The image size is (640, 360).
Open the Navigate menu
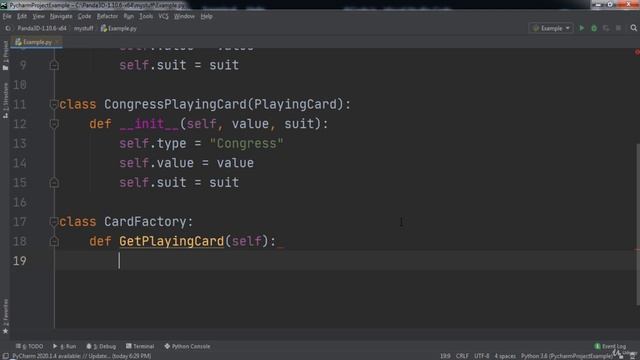[x=61, y=16]
